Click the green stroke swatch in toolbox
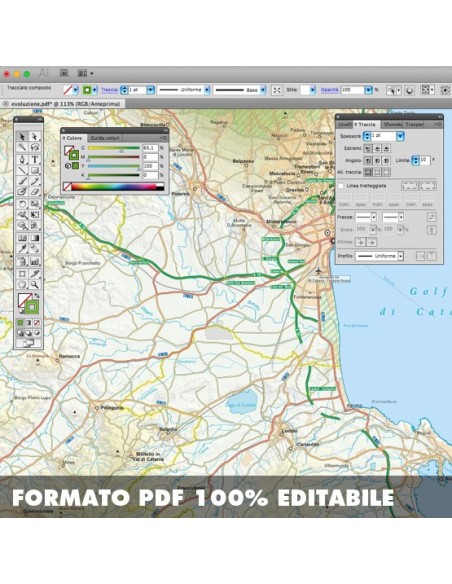Viewport: 452px width, 584px height. coord(32,307)
